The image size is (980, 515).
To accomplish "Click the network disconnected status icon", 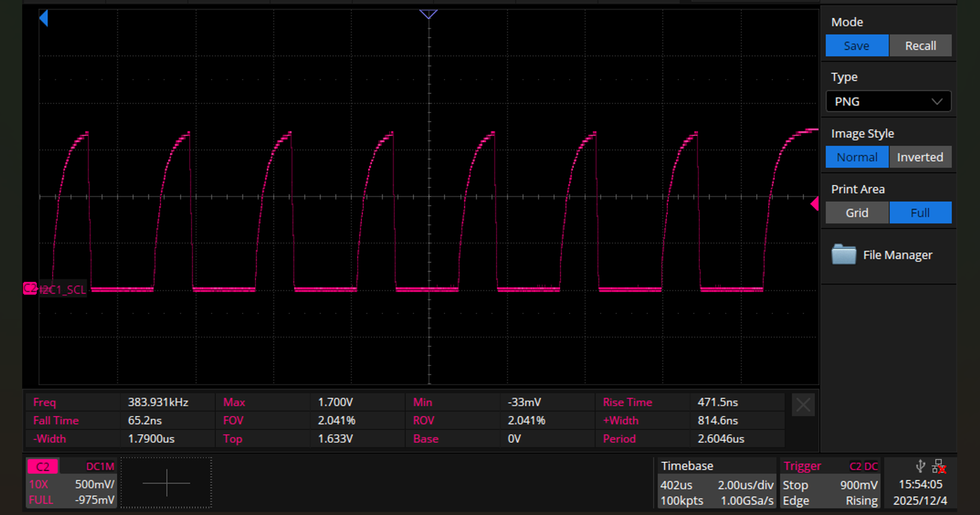I will [939, 467].
